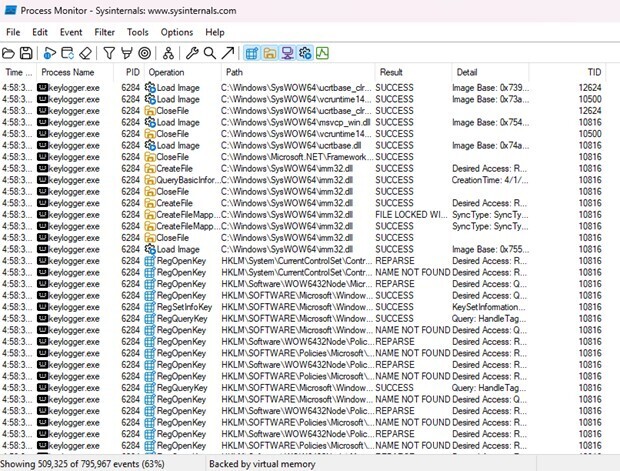This screenshot has width=620, height=471.
Task: Open the Edit menu
Action: [x=40, y=32]
